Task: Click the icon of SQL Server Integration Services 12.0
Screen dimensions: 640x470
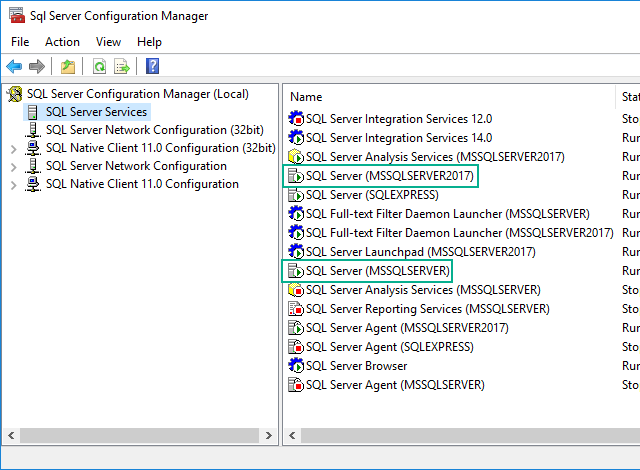Action: [x=296, y=118]
